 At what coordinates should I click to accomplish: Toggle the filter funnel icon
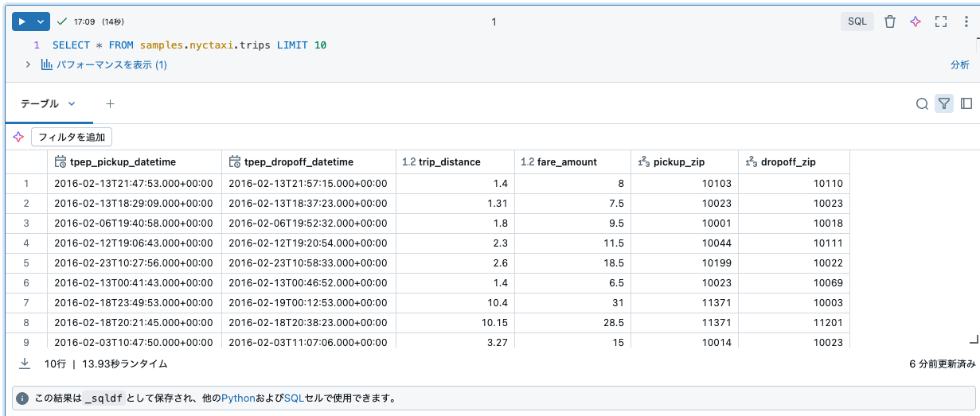(x=944, y=103)
